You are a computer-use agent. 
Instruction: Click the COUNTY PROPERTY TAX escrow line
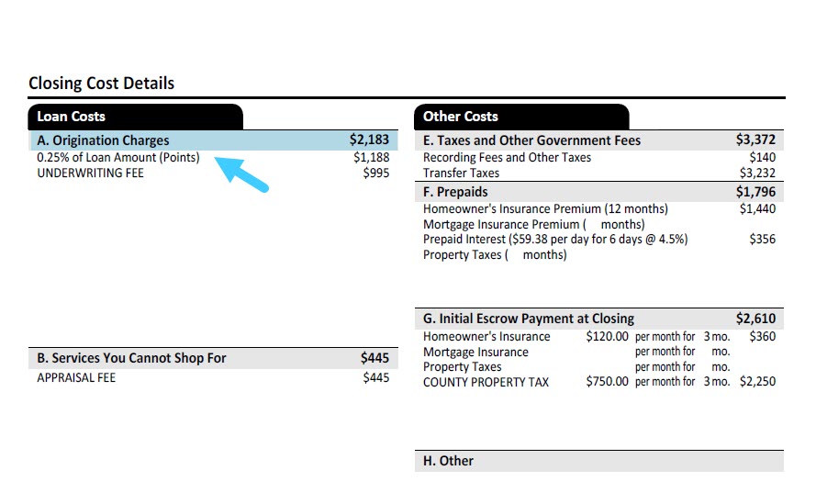click(x=486, y=382)
